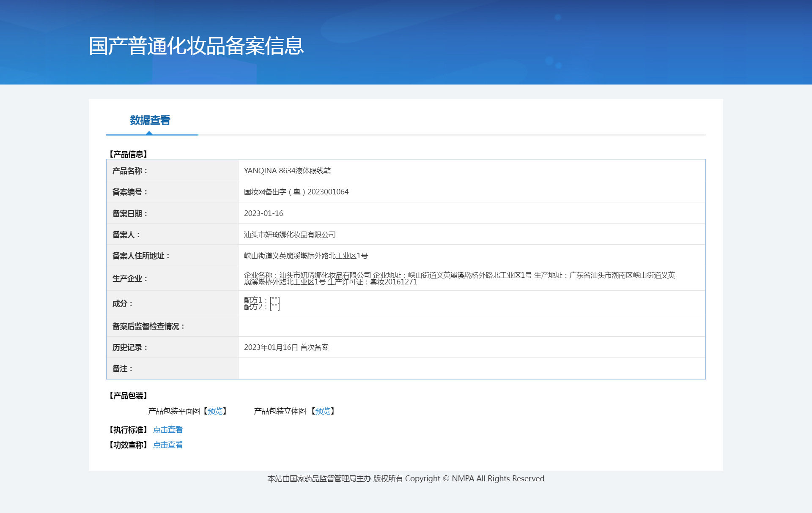Screen dimensions: 812x513
Task: Open 产品包装立体图 预览 link
Action: pyautogui.click(x=323, y=411)
